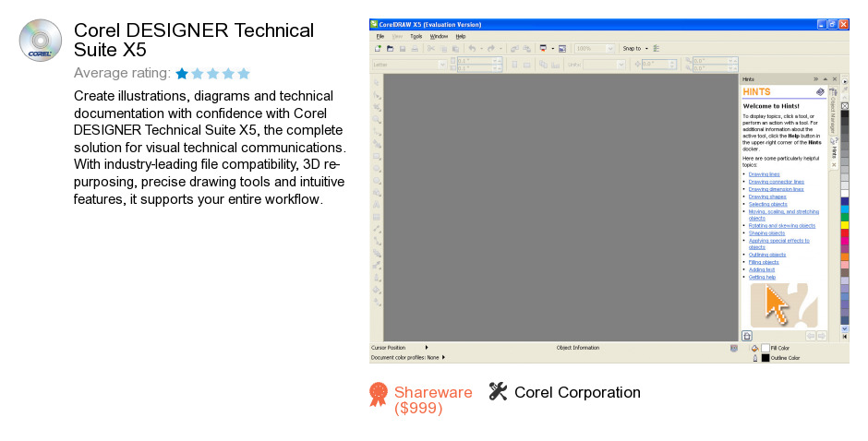Open the Tools menu
This screenshot has width=868, height=441.
pyautogui.click(x=416, y=37)
